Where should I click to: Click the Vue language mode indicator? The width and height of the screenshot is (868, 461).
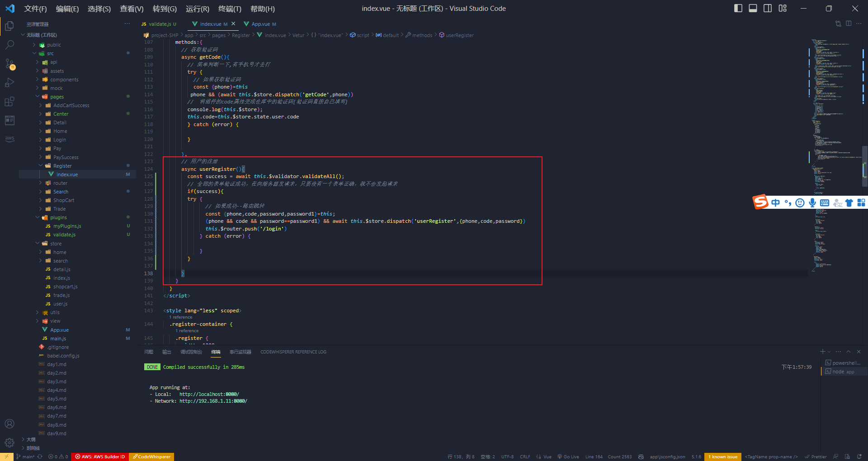point(544,456)
